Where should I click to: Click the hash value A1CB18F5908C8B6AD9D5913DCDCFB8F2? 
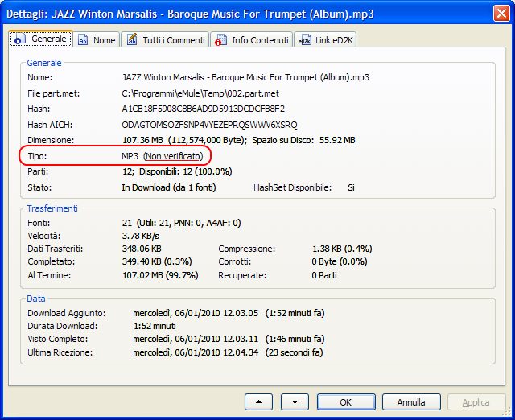(204, 109)
